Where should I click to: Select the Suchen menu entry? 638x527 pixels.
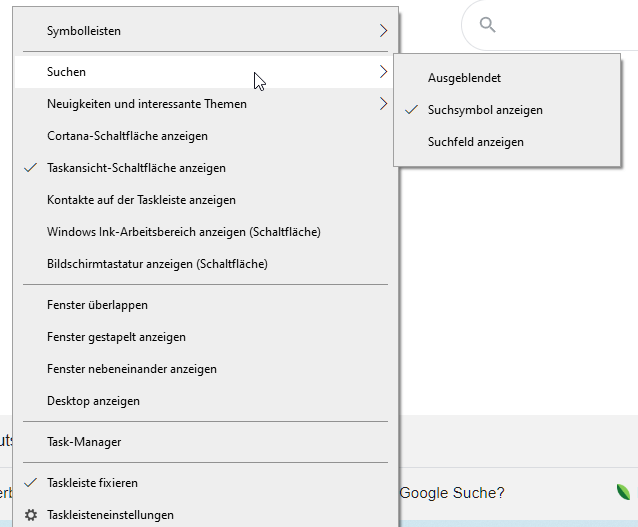(x=205, y=72)
